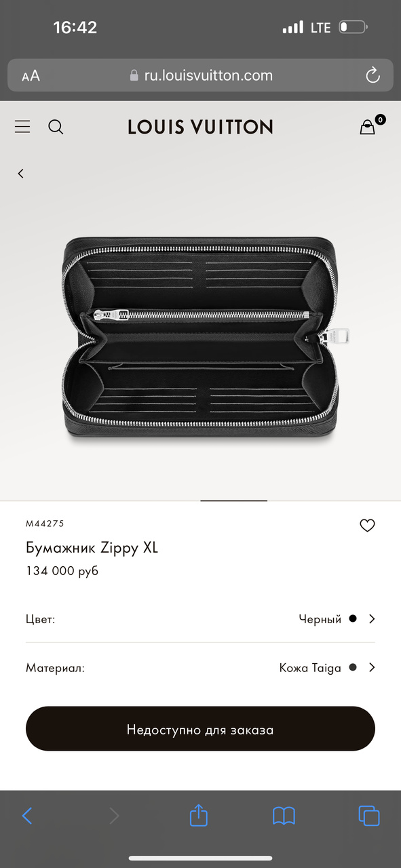Navigate back with Safari toolbar arrow
This screenshot has width=401, height=868.
[27, 815]
